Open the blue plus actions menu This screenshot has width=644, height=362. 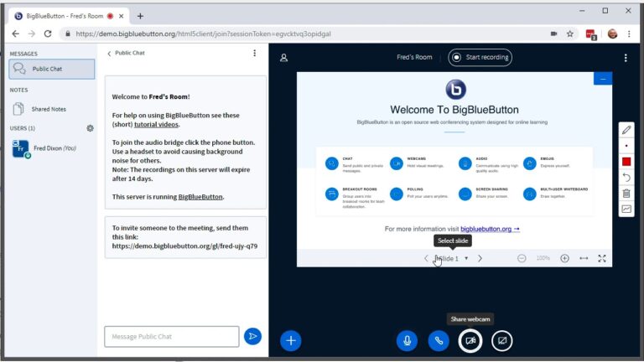[291, 341]
